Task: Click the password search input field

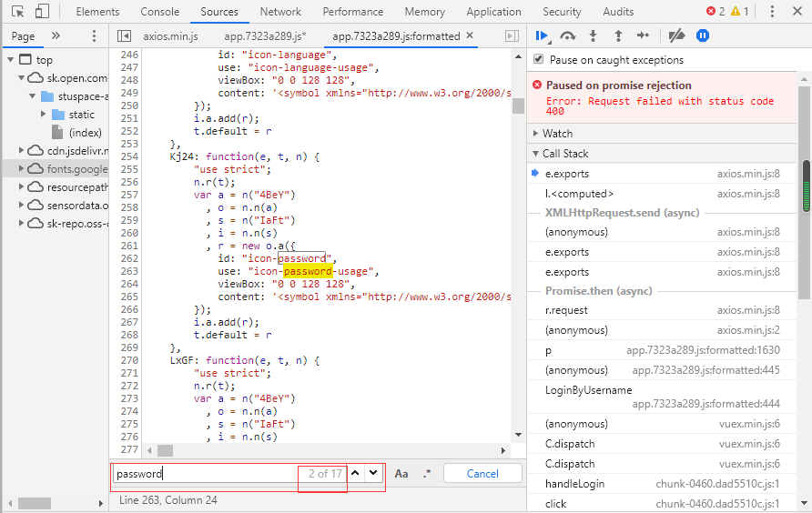Action: 208,474
